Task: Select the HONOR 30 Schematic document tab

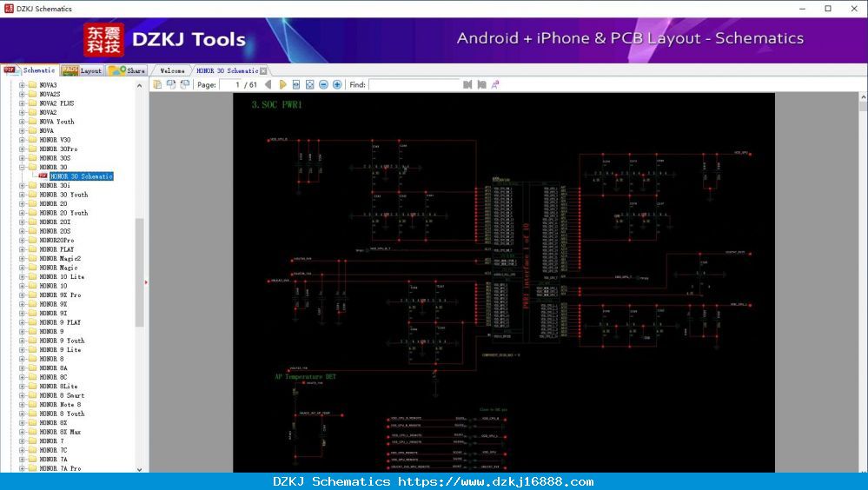Action: point(228,71)
